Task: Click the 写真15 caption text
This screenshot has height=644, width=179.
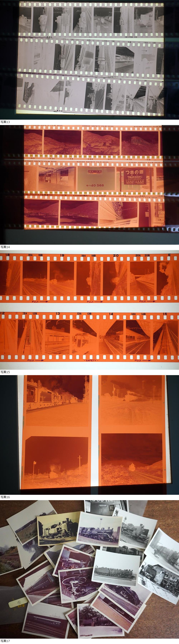Action: click(x=5, y=372)
